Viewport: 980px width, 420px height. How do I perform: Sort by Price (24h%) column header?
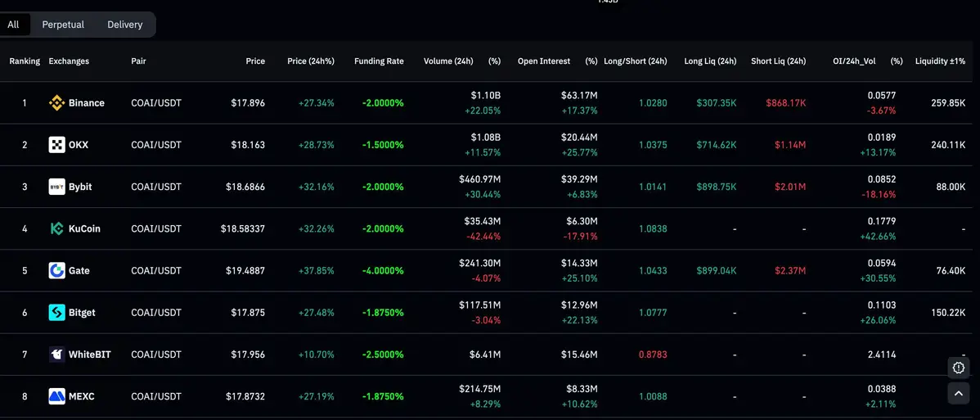(310, 61)
